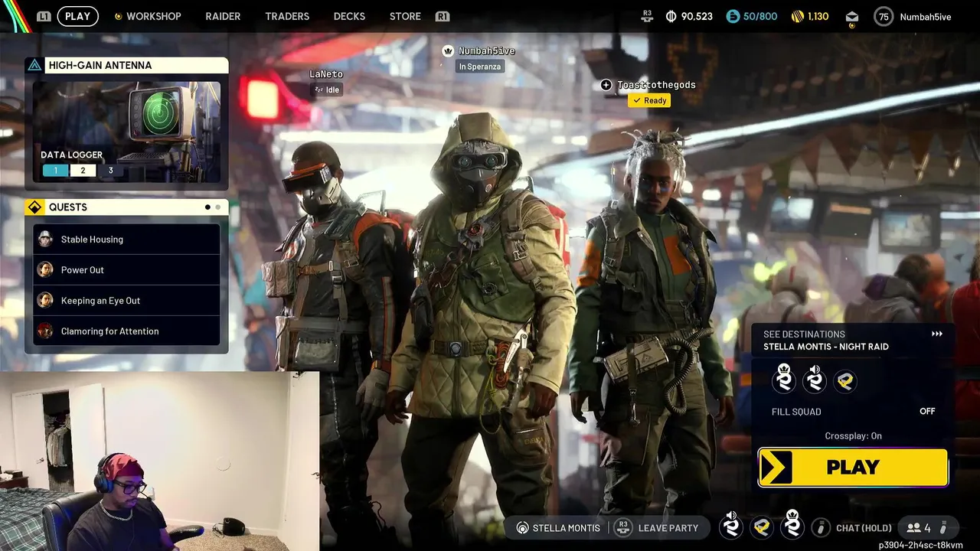Click the yellow striped currency icon beside 1.130
This screenshot has height=551, width=980.
click(798, 16)
